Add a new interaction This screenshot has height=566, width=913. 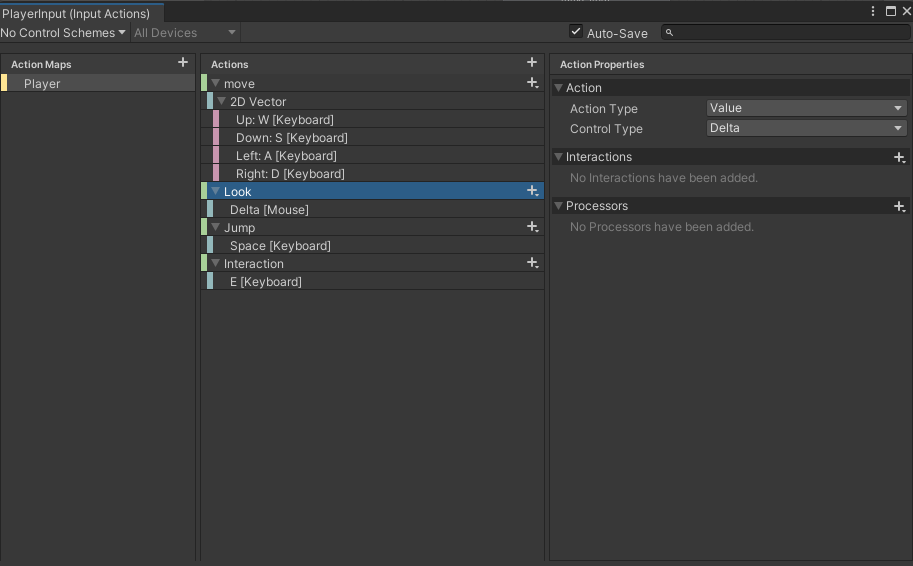pyautogui.click(x=900, y=157)
